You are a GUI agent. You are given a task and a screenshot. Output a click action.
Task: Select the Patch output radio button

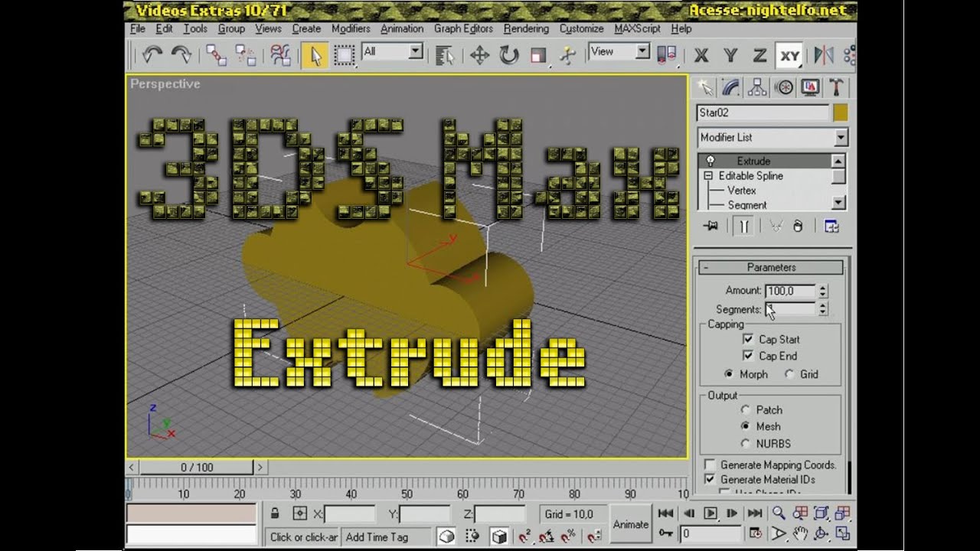(x=745, y=409)
